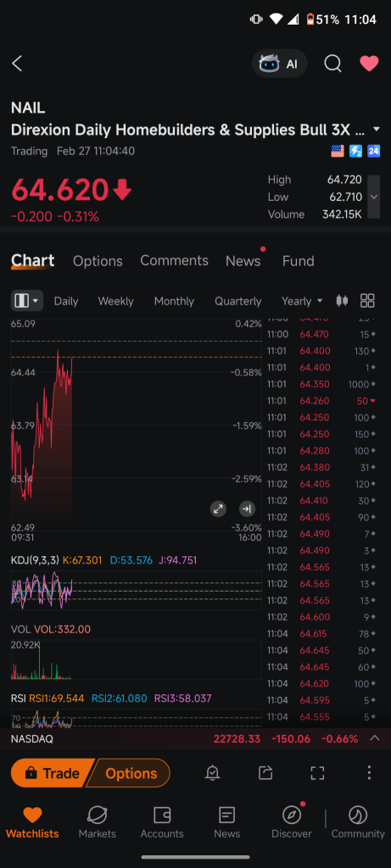Viewport: 391px width, 868px height.
Task: Go to News in bottom navigation
Action: pyautogui.click(x=227, y=822)
